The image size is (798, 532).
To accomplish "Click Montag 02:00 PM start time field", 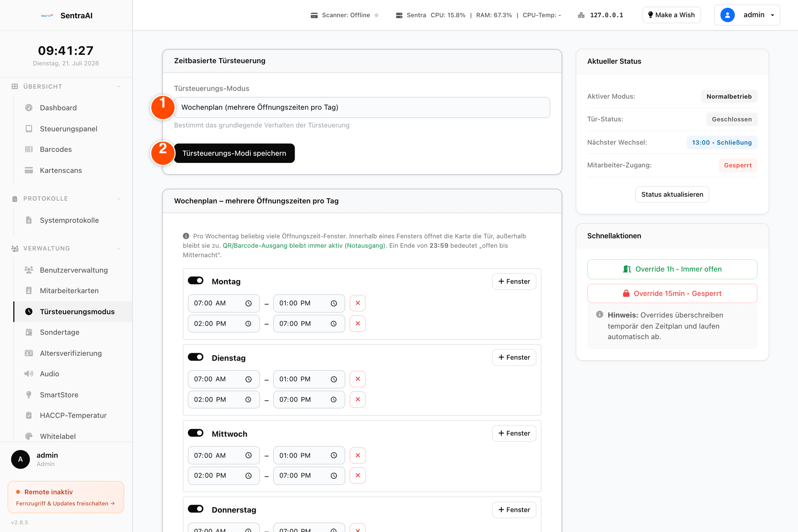I will point(224,324).
